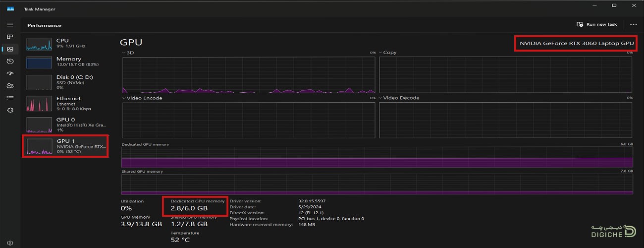The image size is (644, 248).
Task: Select the Ethernet performance item
Action: click(66, 104)
